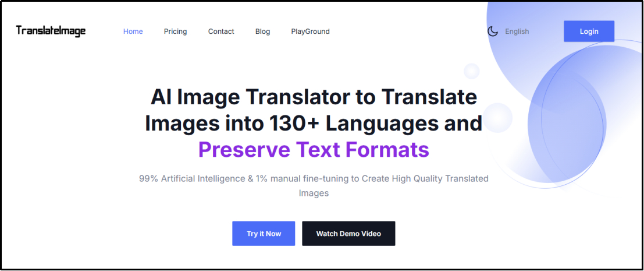Navigate to the Contact page
Screen dimensions: 644x271
point(221,31)
